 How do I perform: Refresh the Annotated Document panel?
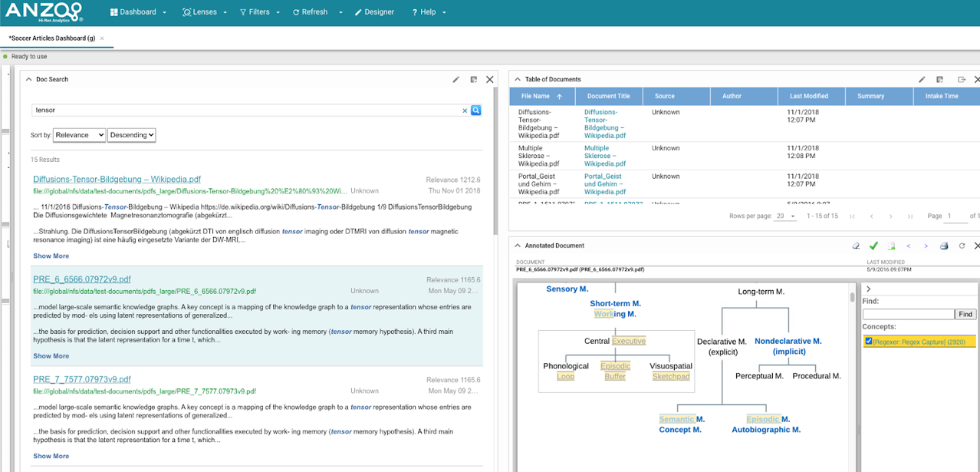pyautogui.click(x=960, y=246)
